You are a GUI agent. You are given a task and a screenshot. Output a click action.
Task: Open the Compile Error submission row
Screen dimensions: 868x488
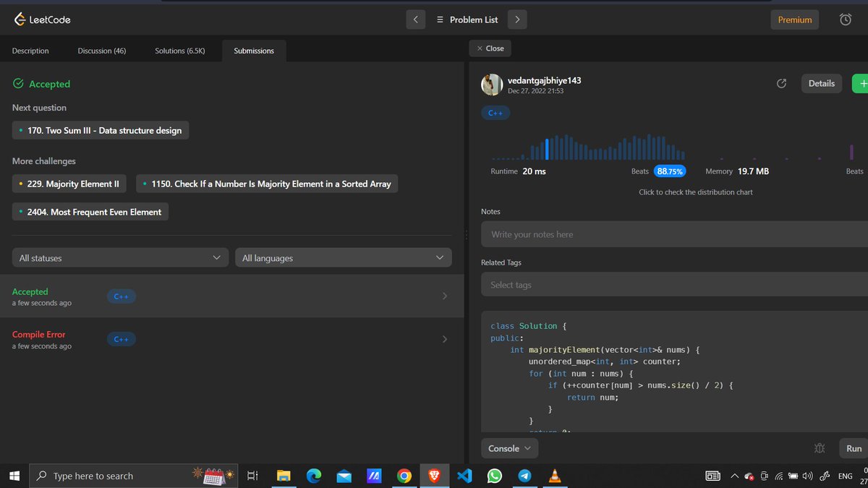(231, 339)
